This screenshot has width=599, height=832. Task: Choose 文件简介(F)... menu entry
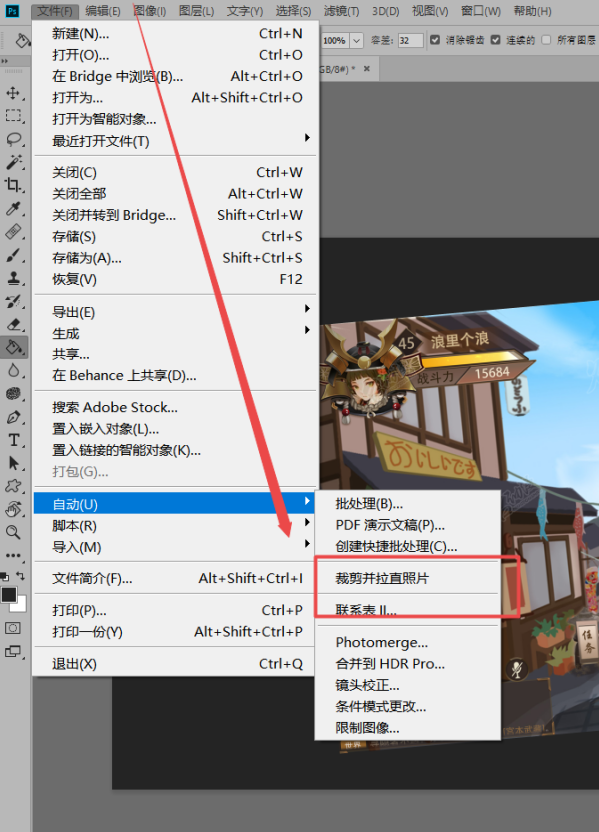tap(176, 578)
